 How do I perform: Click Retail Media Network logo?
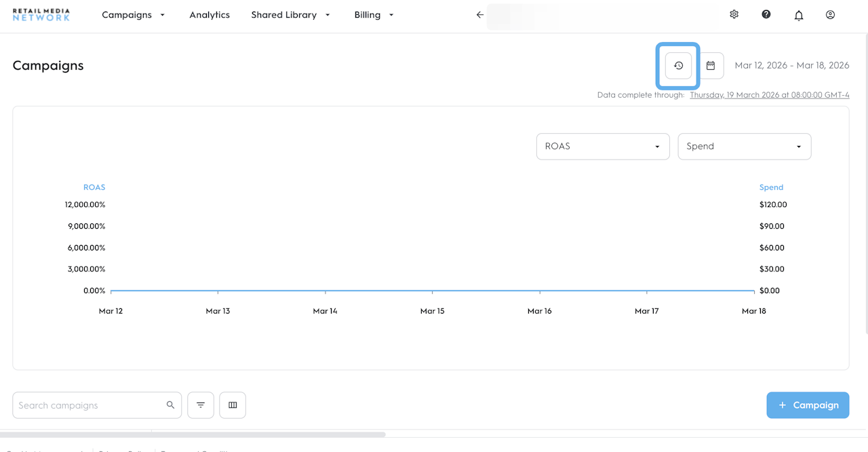click(41, 15)
